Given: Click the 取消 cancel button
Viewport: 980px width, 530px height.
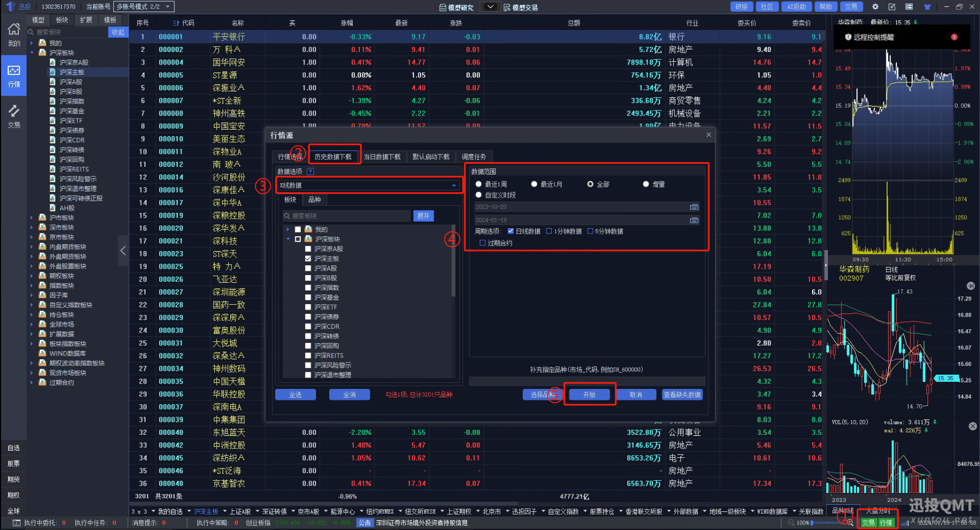Looking at the screenshot, I should point(636,394).
